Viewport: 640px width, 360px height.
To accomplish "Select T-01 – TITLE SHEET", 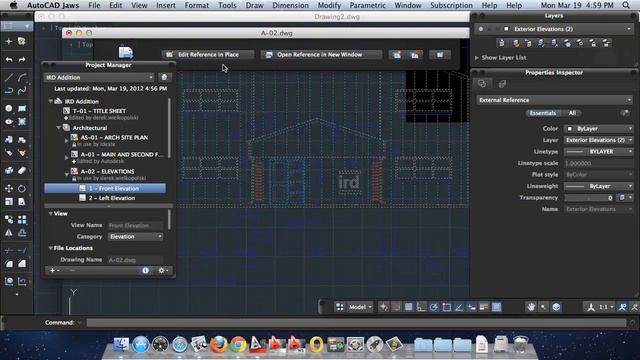I will click(99, 111).
